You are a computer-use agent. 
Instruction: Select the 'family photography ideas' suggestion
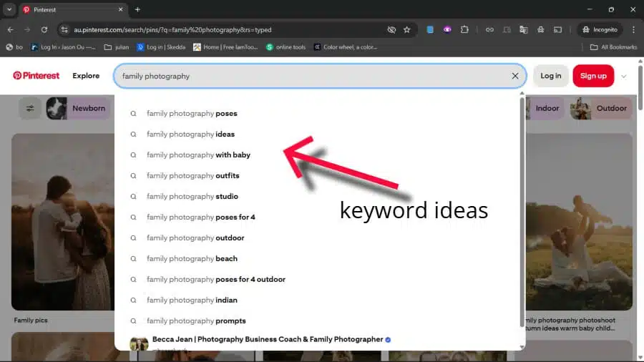(190, 134)
